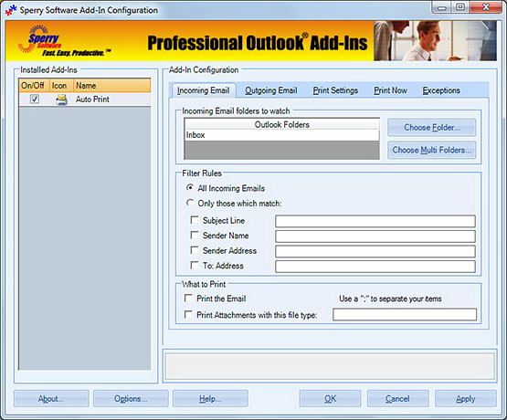Minimize the configuration window

[442, 7]
